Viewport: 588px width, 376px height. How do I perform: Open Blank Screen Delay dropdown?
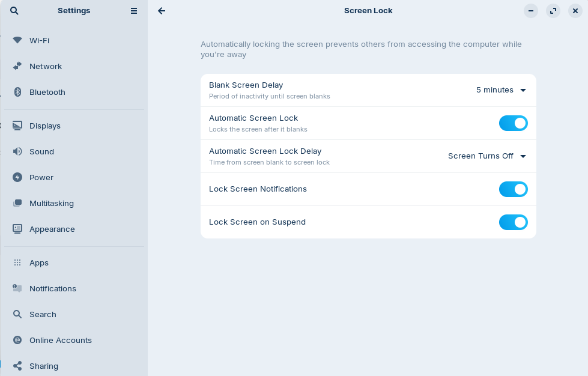click(501, 90)
